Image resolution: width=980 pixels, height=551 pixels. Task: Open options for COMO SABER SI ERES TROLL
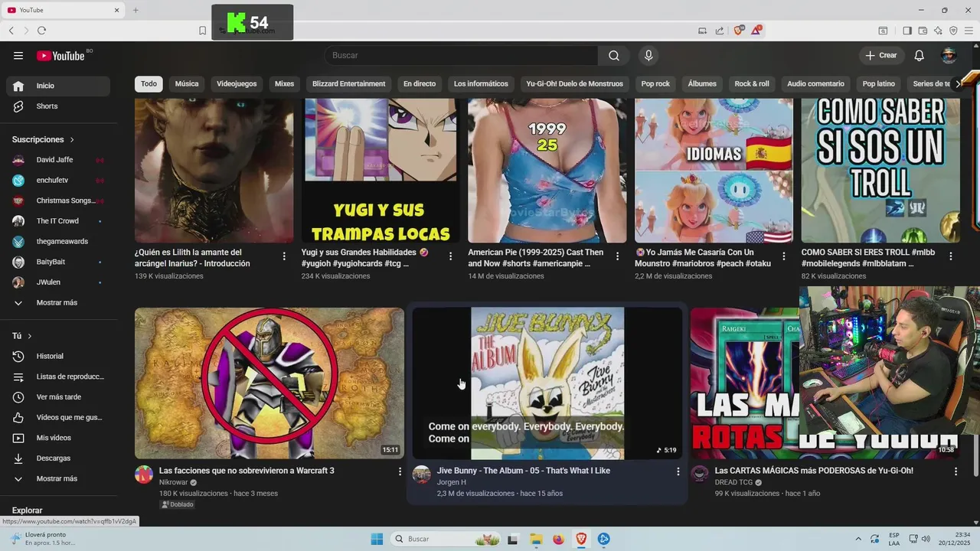point(951,256)
